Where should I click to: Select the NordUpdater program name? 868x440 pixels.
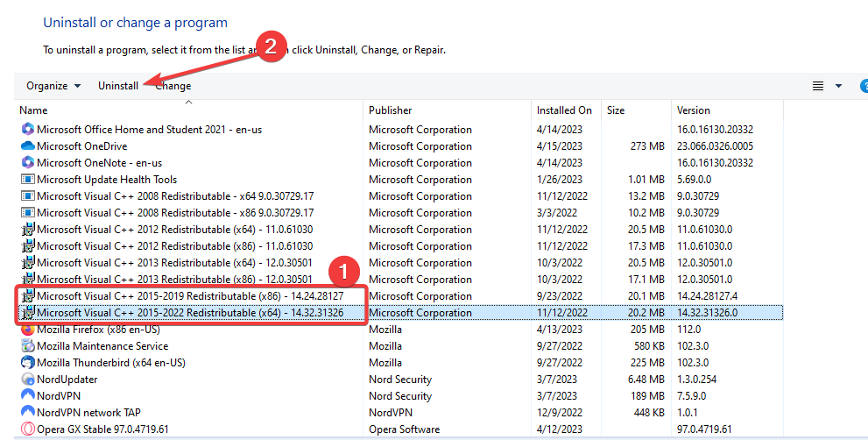(67, 379)
